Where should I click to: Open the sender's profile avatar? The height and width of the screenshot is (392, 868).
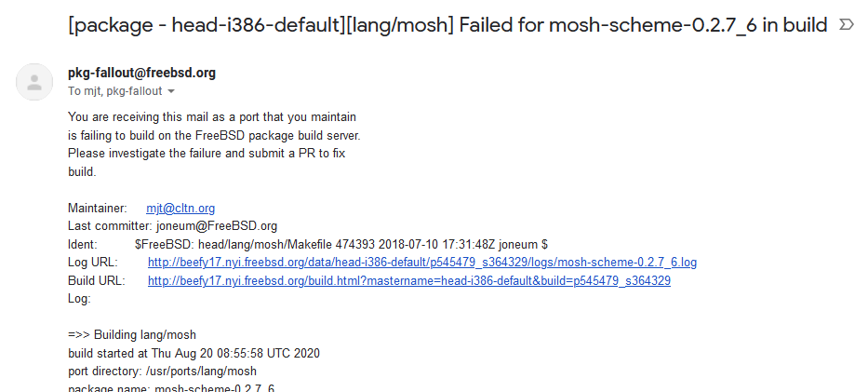[x=34, y=82]
